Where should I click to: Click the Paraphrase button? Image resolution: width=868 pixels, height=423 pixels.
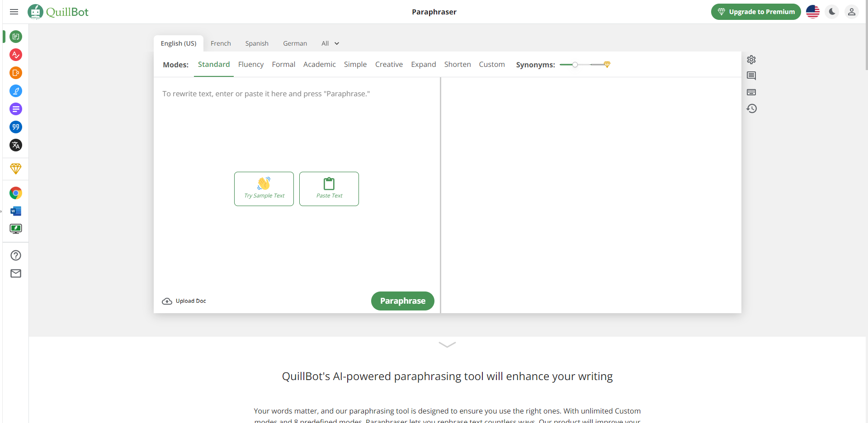coord(403,301)
